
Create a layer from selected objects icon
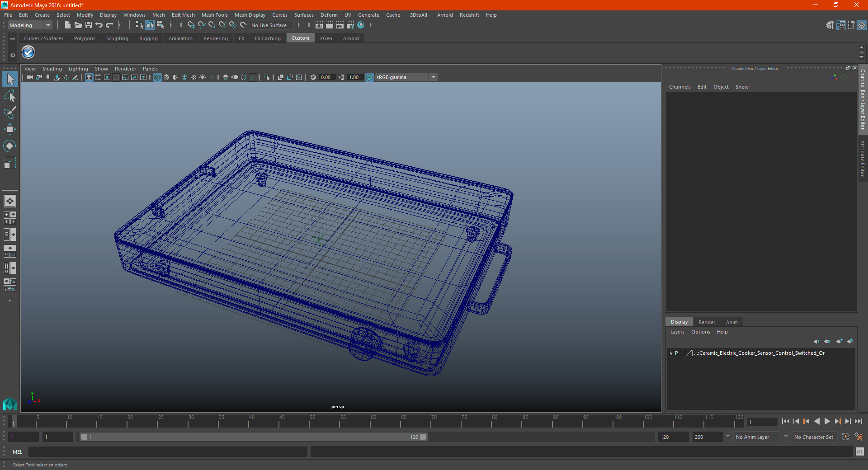pyautogui.click(x=850, y=341)
